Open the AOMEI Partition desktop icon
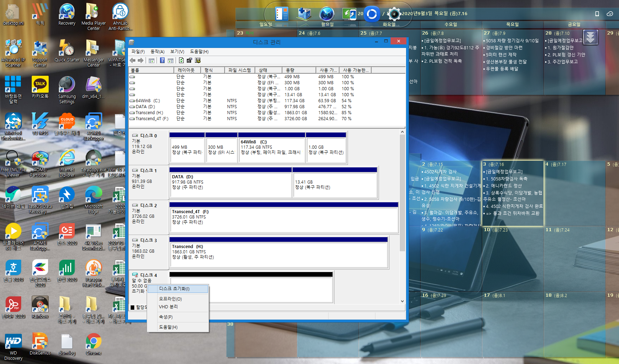Image resolution: width=619 pixels, height=364 pixels. (x=40, y=163)
